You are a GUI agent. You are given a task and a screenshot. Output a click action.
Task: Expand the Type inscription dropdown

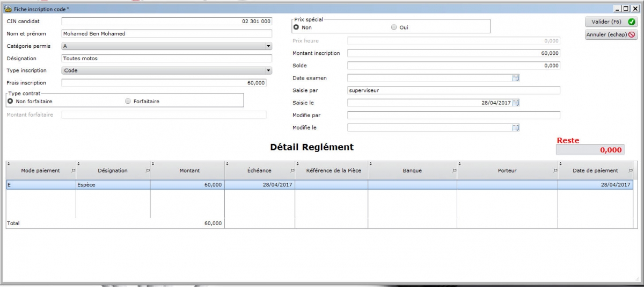click(x=269, y=70)
